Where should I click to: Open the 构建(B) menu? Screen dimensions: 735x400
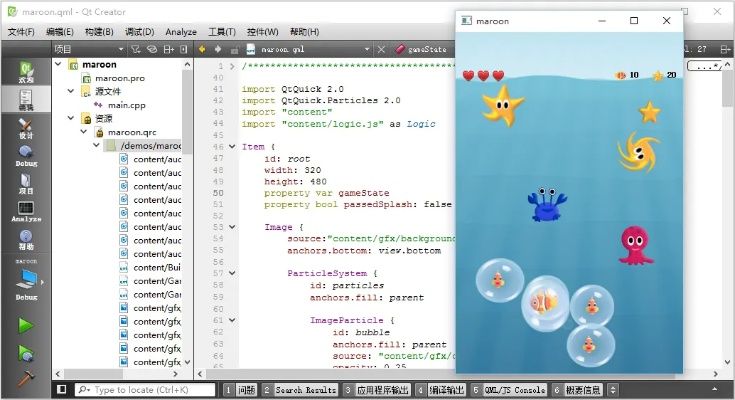coord(100,31)
